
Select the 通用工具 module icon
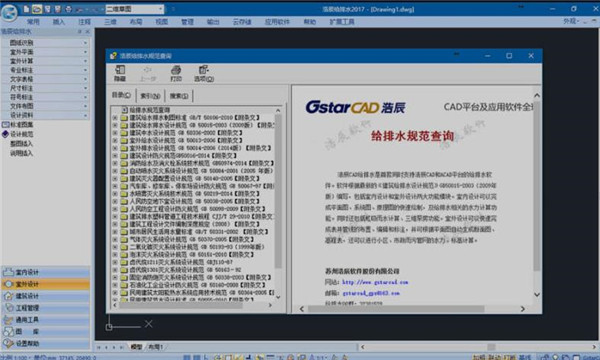click(x=8, y=320)
